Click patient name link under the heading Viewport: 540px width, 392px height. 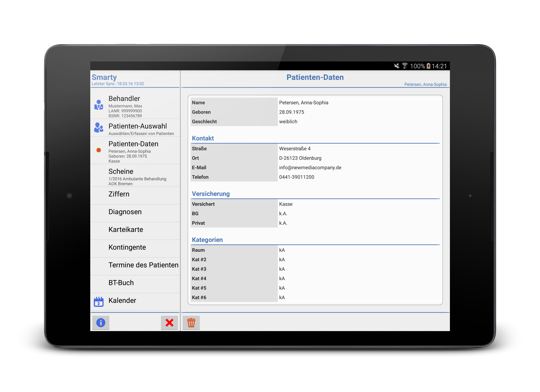pos(425,84)
